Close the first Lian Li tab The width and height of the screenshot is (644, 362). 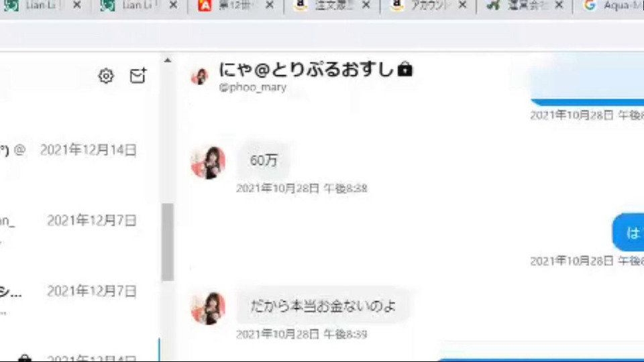click(x=76, y=5)
